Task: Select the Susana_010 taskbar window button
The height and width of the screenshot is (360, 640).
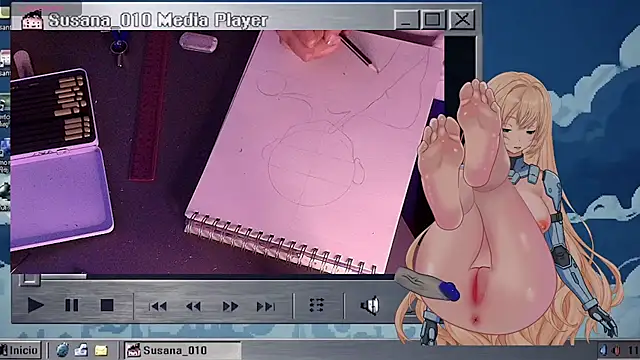Action: [182, 350]
